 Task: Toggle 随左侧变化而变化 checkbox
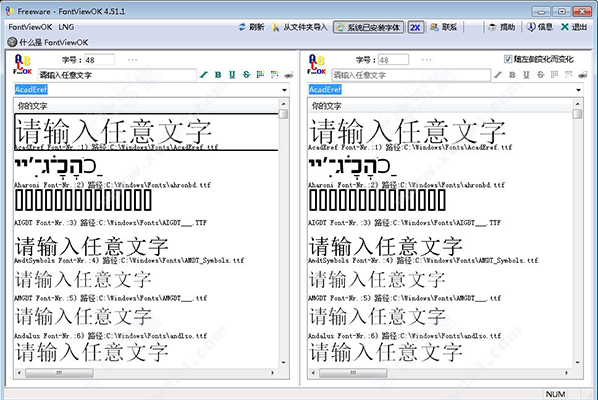[x=508, y=59]
